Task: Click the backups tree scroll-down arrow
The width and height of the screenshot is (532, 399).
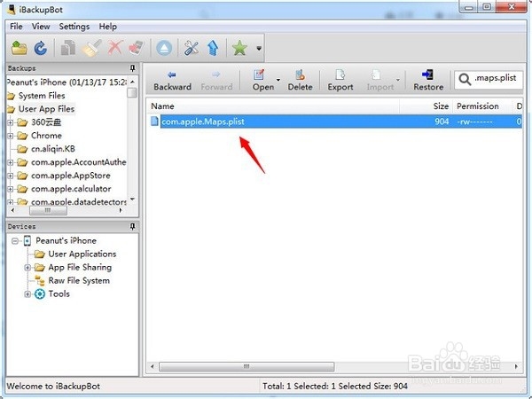Action: coord(132,199)
